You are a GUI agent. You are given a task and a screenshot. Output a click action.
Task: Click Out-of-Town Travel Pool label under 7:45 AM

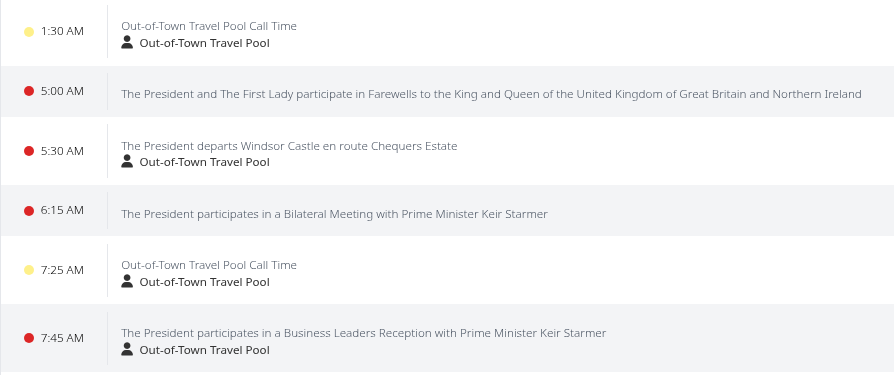205,350
